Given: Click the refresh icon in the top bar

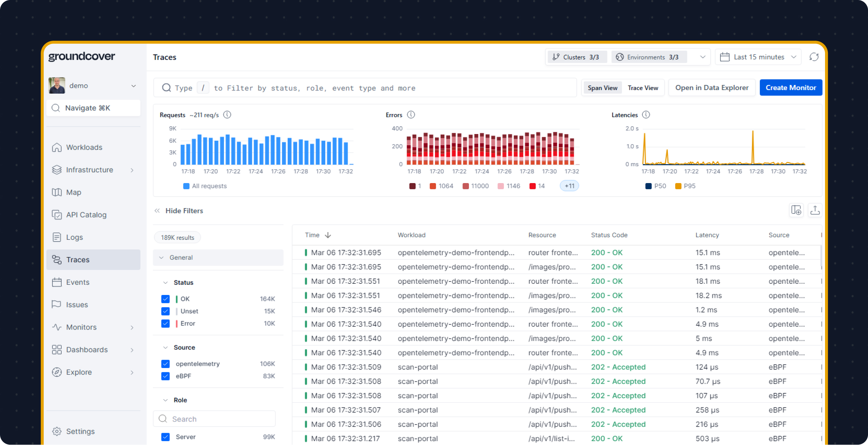Looking at the screenshot, I should coord(814,57).
